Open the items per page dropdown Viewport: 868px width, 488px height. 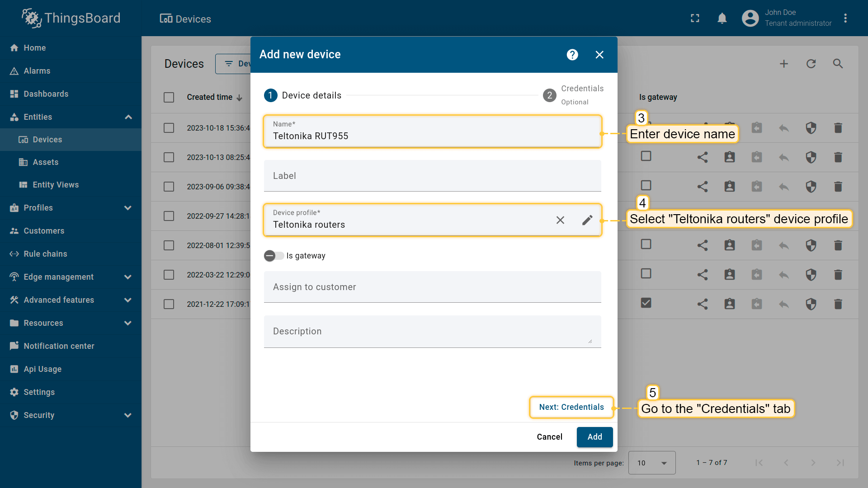click(651, 463)
